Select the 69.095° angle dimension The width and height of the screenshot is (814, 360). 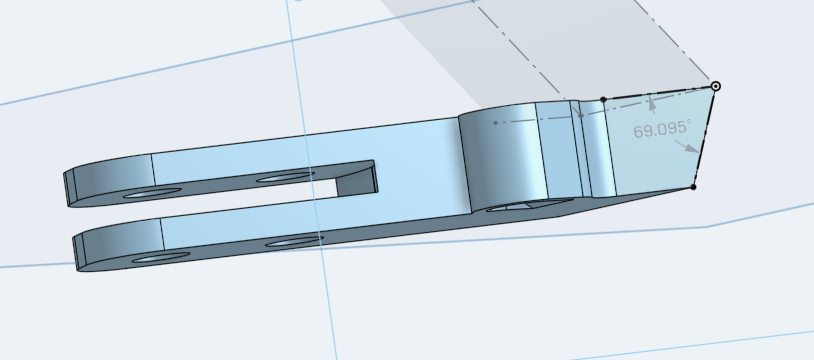662,129
